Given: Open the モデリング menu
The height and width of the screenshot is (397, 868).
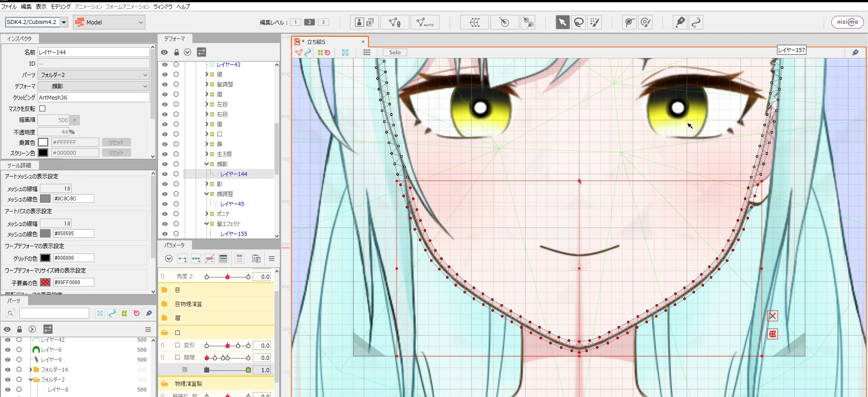Looking at the screenshot, I should [x=60, y=6].
